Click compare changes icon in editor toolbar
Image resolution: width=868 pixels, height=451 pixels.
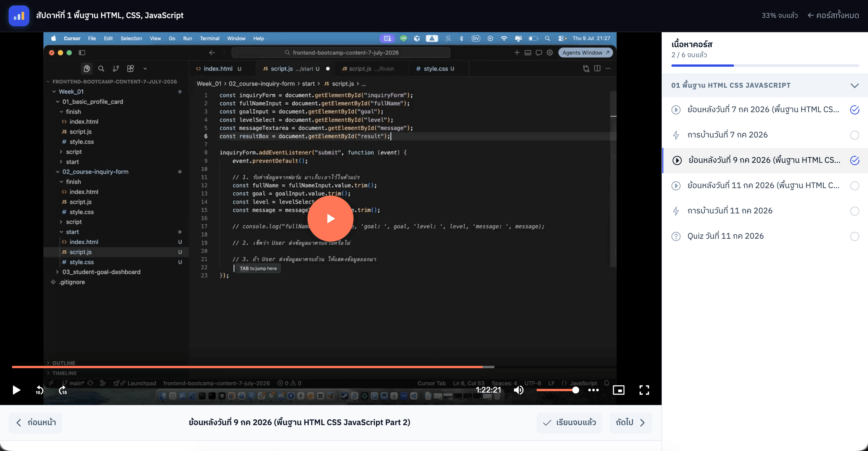coord(586,68)
